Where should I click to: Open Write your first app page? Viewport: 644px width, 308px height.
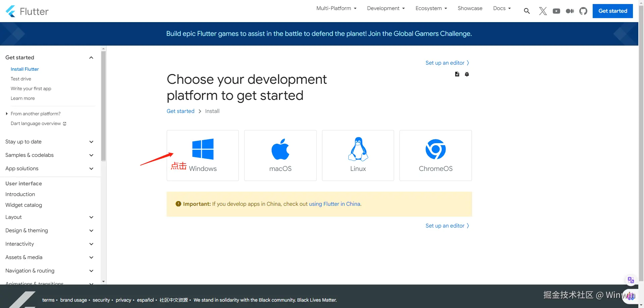[31, 88]
